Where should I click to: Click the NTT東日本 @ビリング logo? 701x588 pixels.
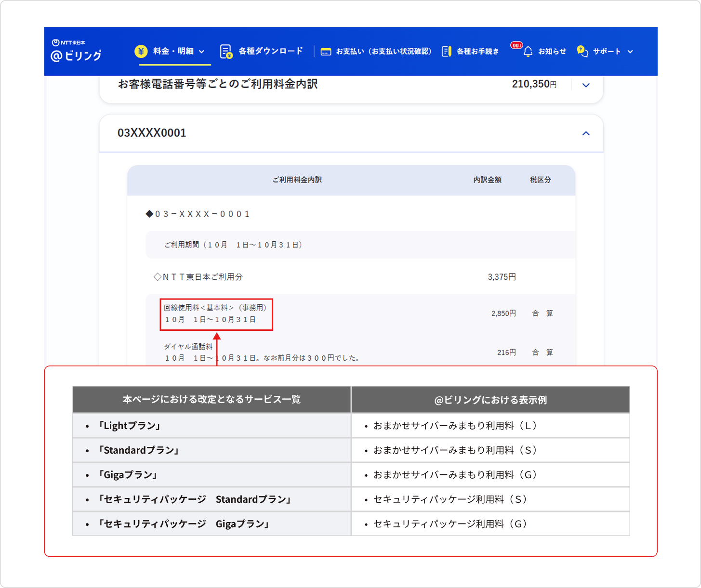[76, 51]
